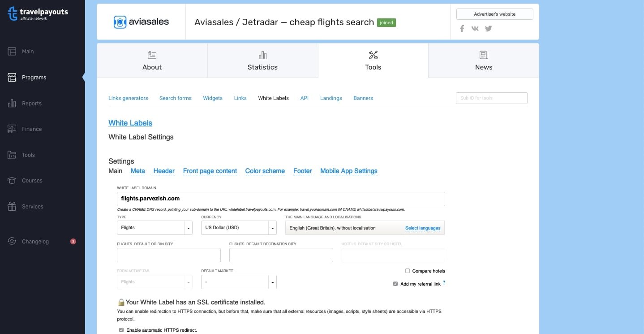
Task: Click Main in the sidebar menu
Action: [28, 52]
